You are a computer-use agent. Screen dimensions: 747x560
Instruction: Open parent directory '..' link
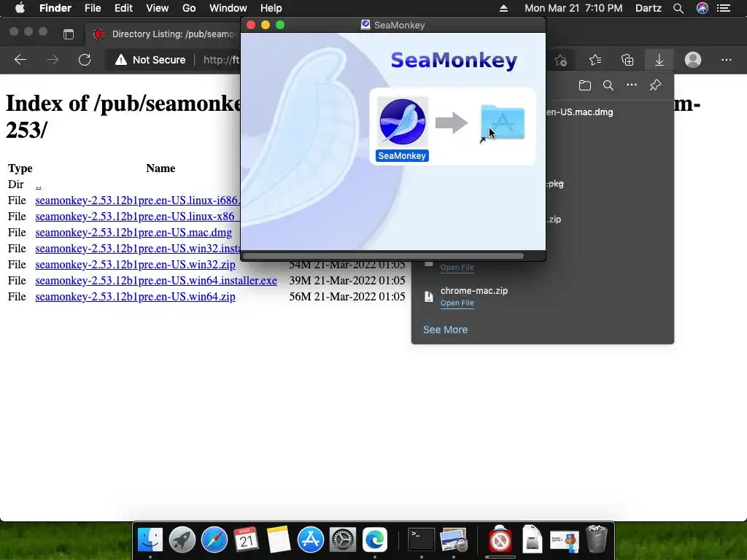38,184
